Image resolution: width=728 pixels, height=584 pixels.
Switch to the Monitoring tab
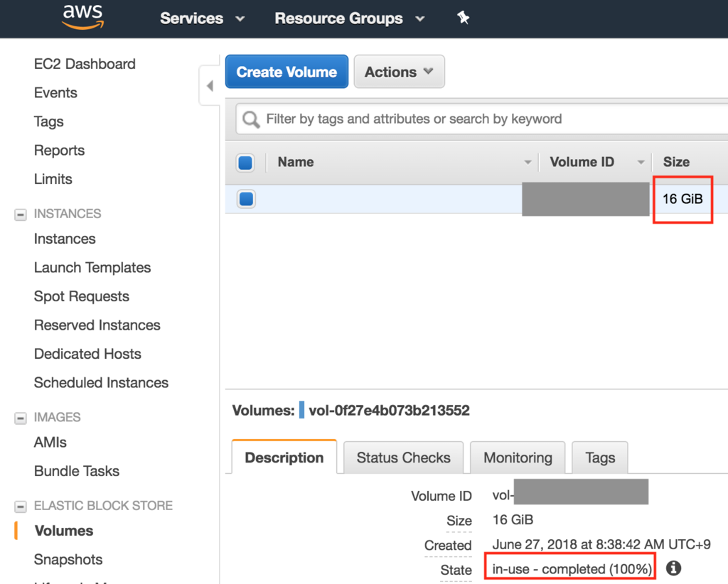(518, 458)
